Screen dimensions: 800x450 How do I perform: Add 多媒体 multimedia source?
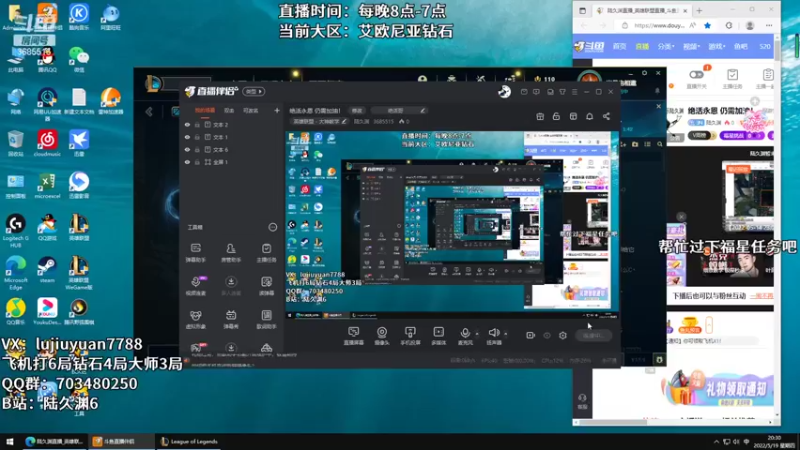coord(439,336)
